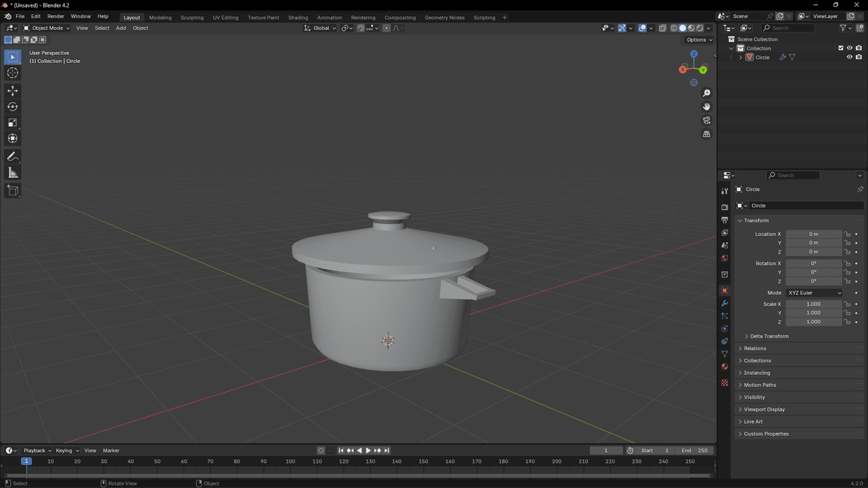The width and height of the screenshot is (868, 488).
Task: Select the Move tool in toolbar
Action: click(12, 91)
